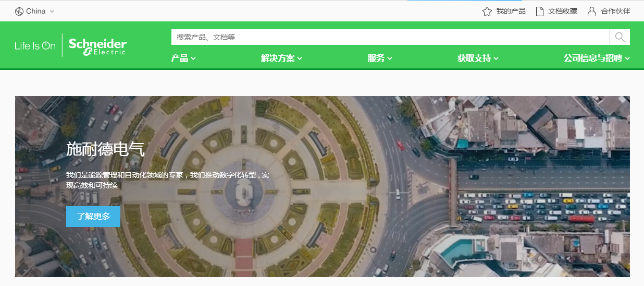644x286 pixels.
Task: Click the 施耐德电气 banner heading
Action: 105,149
